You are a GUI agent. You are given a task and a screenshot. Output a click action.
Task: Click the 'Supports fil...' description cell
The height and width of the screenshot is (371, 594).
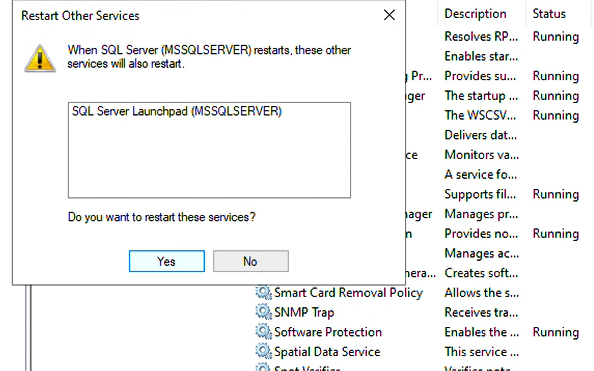click(480, 194)
